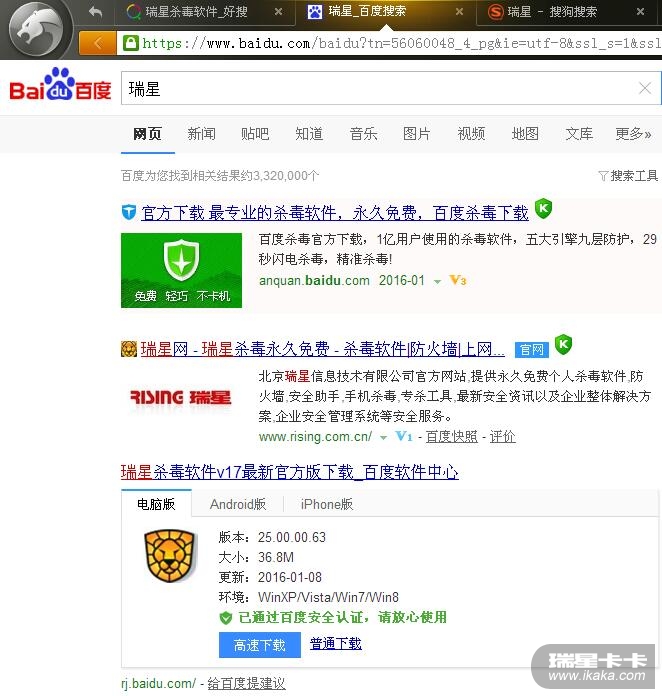662x696 pixels.
Task: Click the rj.baidu.com/ URL text
Action: point(159,684)
